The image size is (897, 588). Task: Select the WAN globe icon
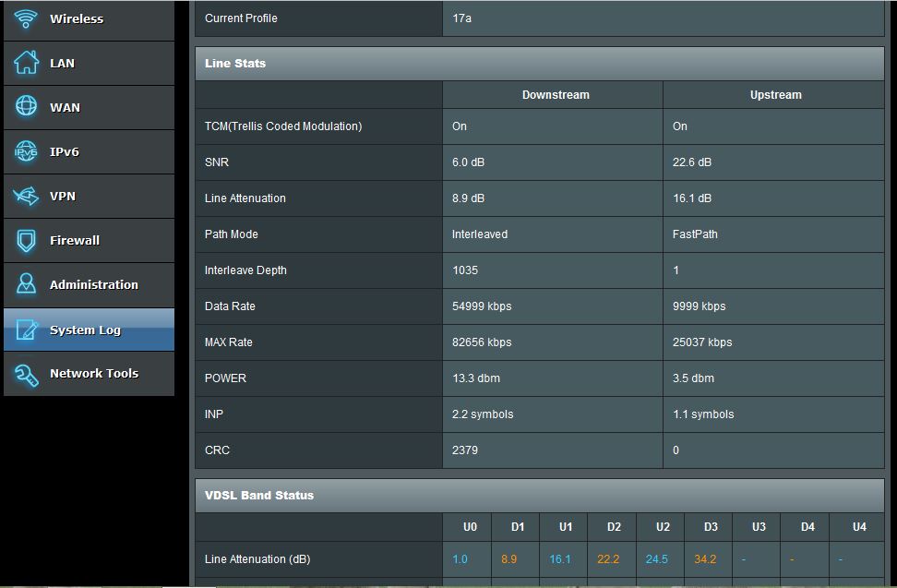pyautogui.click(x=26, y=107)
